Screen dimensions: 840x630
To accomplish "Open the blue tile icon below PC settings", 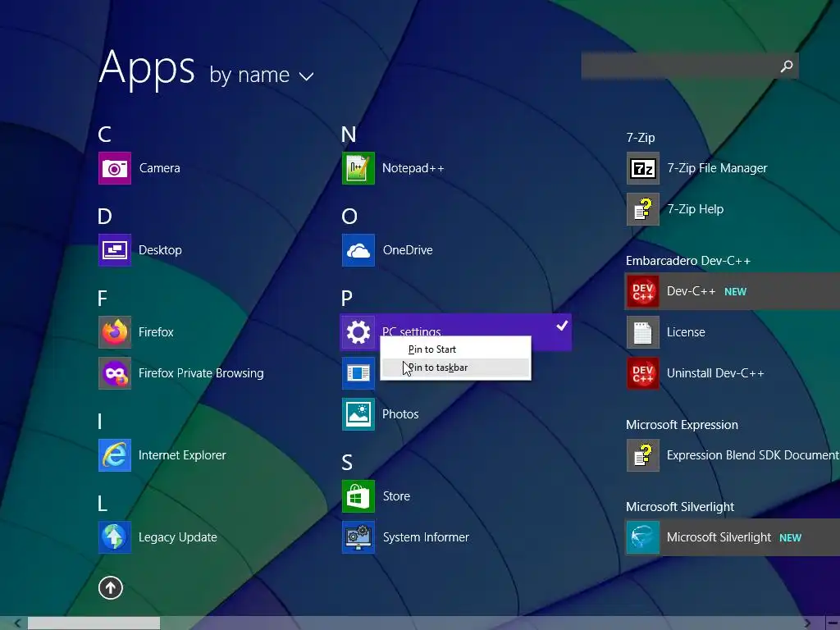I will click(x=358, y=373).
